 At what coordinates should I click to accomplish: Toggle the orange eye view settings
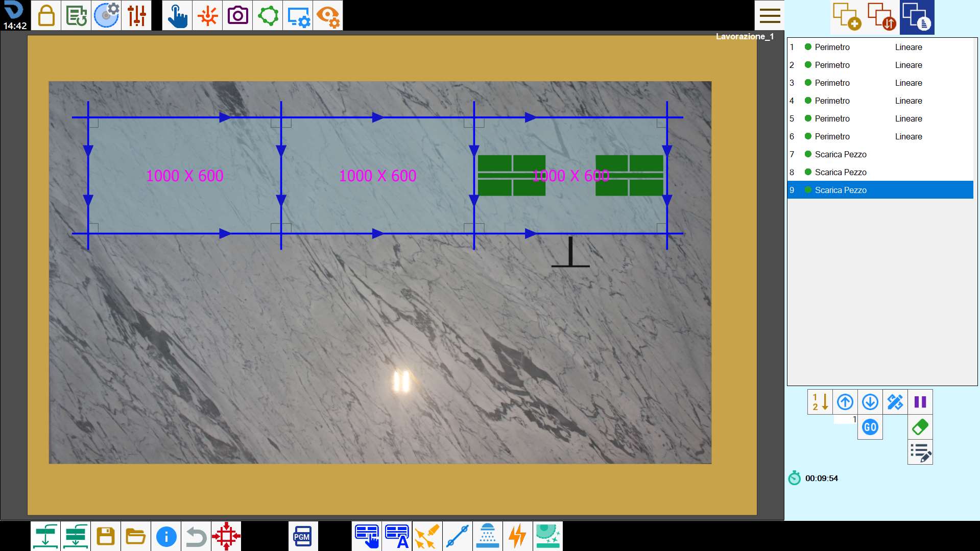(x=328, y=15)
